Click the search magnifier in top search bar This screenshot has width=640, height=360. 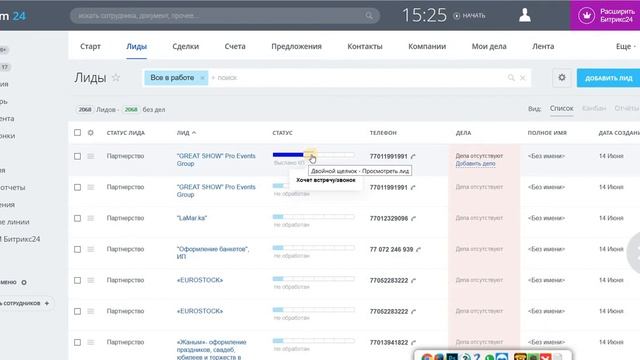[369, 16]
